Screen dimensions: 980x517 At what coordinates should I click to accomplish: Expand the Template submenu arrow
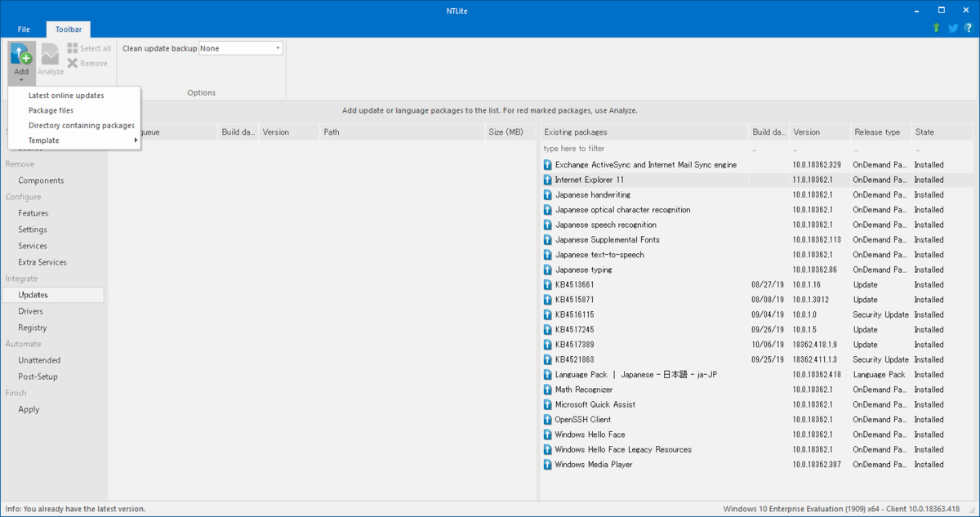[x=136, y=140]
